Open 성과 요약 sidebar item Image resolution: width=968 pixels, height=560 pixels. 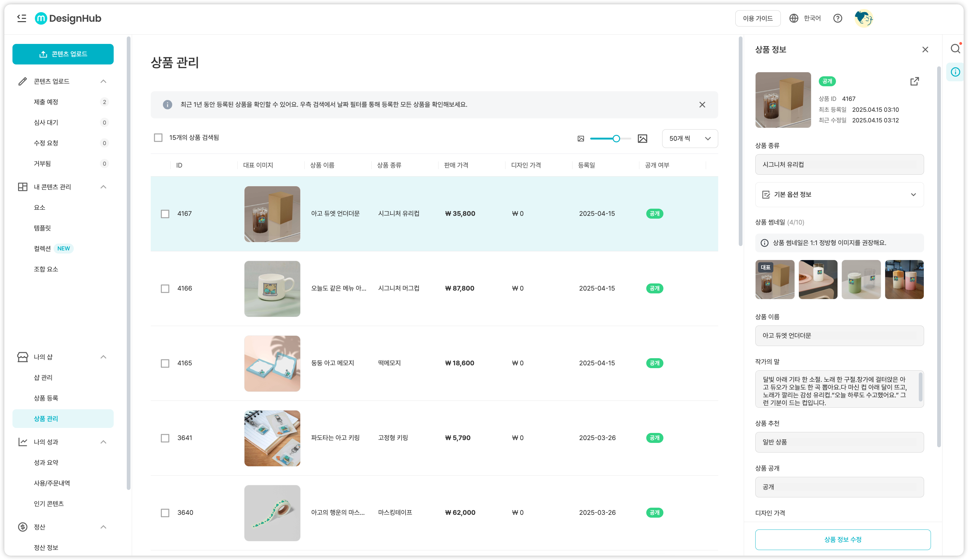point(46,463)
